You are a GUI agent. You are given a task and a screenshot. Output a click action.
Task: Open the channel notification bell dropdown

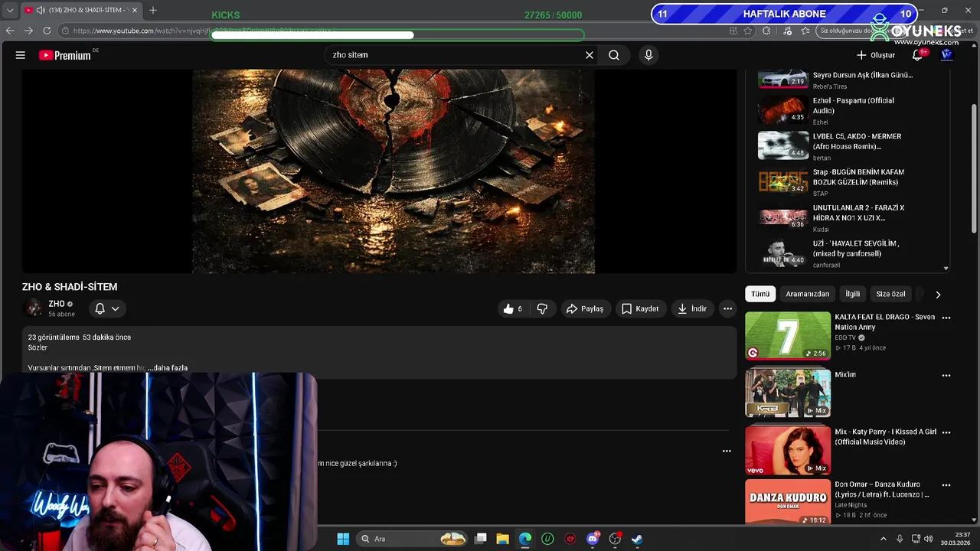[107, 308]
